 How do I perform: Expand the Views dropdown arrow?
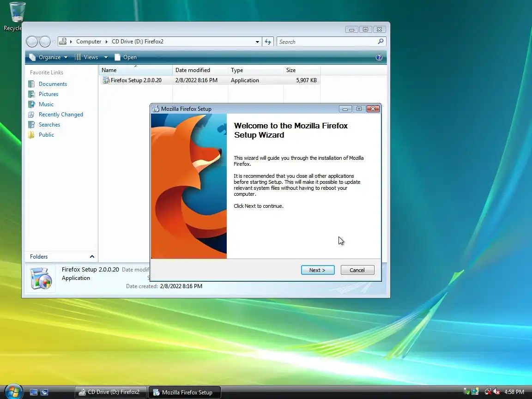coord(106,57)
